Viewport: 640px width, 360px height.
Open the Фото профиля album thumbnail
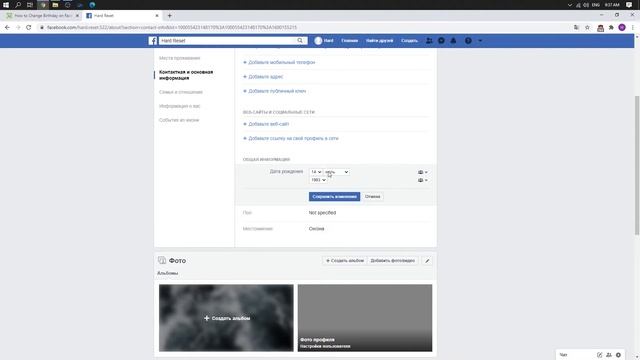click(x=365, y=318)
